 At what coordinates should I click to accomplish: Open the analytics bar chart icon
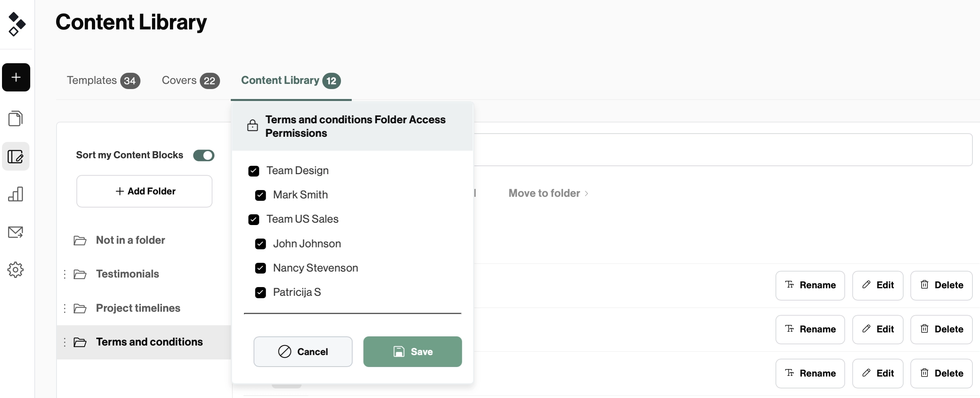16,194
